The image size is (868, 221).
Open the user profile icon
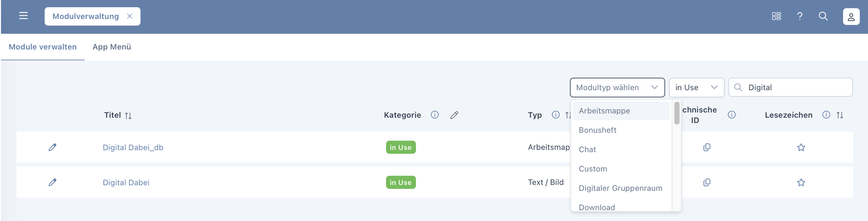tap(851, 16)
